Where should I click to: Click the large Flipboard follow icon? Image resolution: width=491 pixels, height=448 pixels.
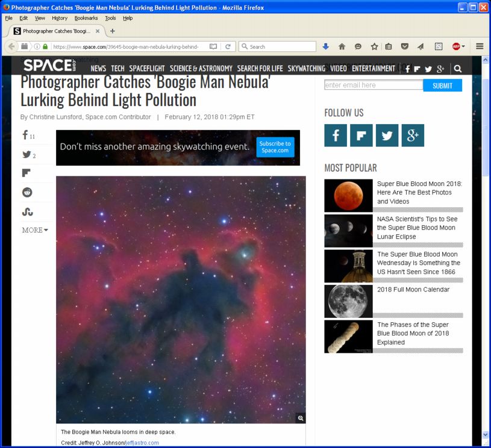pos(361,135)
